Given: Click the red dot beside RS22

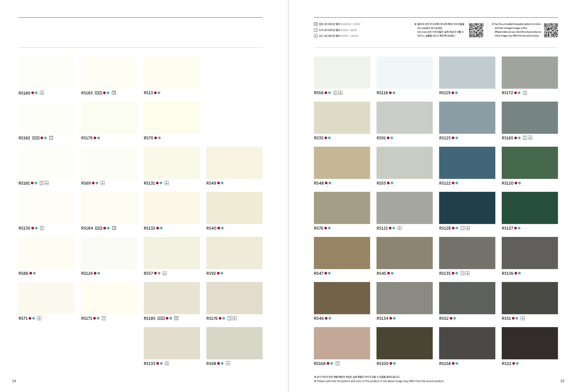Looking at the screenshot, I should [514, 364].
